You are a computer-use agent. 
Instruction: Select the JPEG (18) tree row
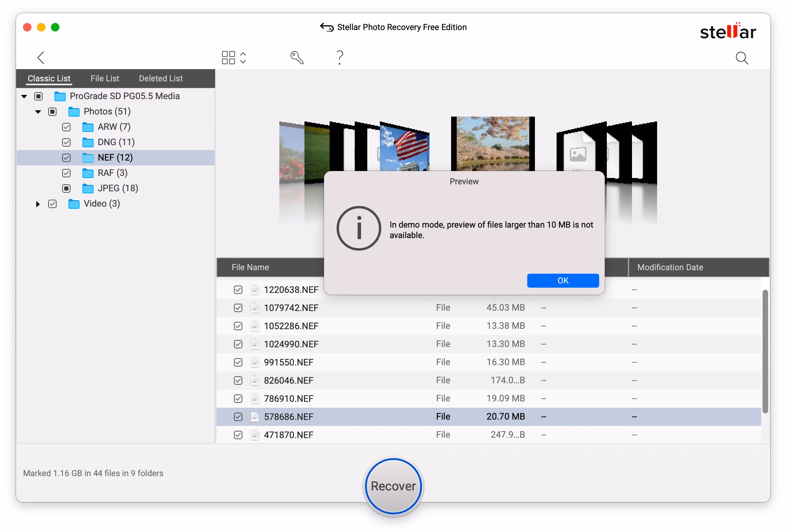click(x=116, y=189)
